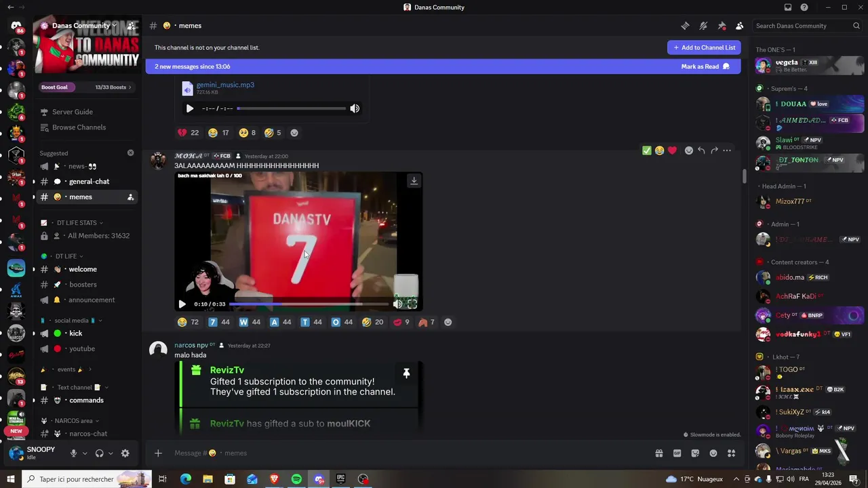Open the Threads icon in channel header
Image resolution: width=868 pixels, height=488 pixels.
[685, 26]
